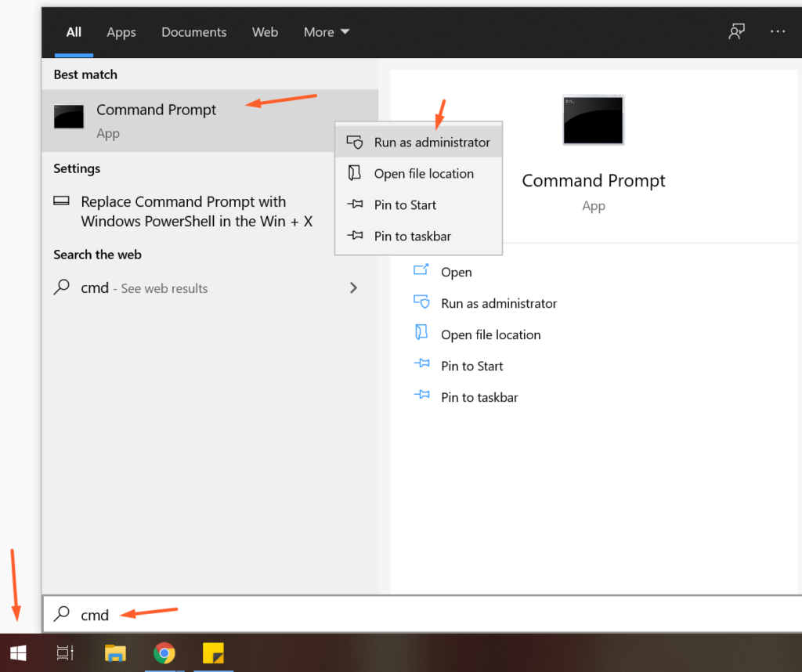This screenshot has height=672, width=802.
Task: Click the blue Open icon in right pane
Action: coord(421,269)
